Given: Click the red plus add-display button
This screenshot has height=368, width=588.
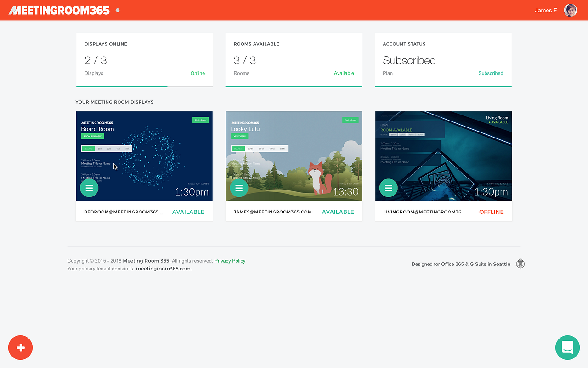Looking at the screenshot, I should (x=20, y=347).
